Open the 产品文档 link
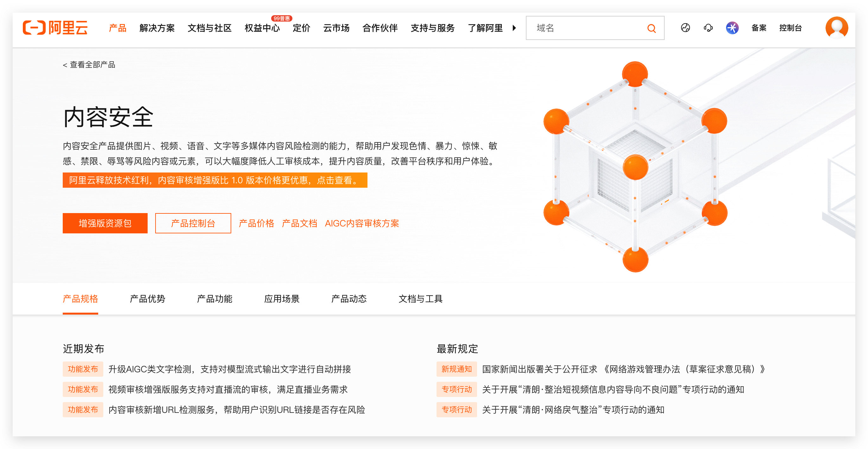This screenshot has width=868, height=449. pyautogui.click(x=300, y=223)
